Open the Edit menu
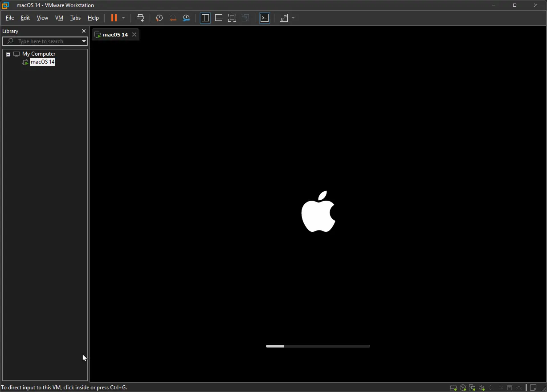Screen dimensions: 547x392 25,18
